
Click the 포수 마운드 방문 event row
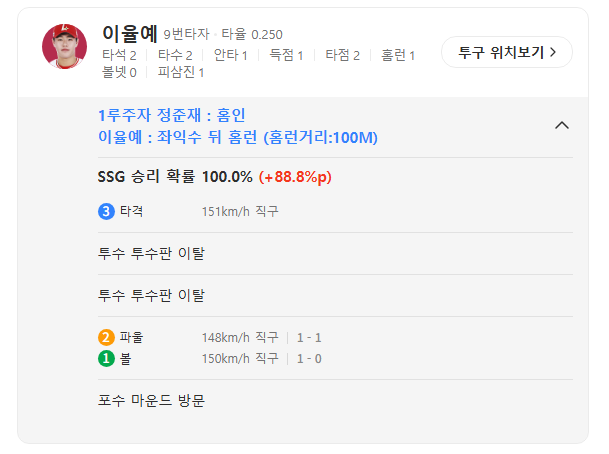[151, 401]
